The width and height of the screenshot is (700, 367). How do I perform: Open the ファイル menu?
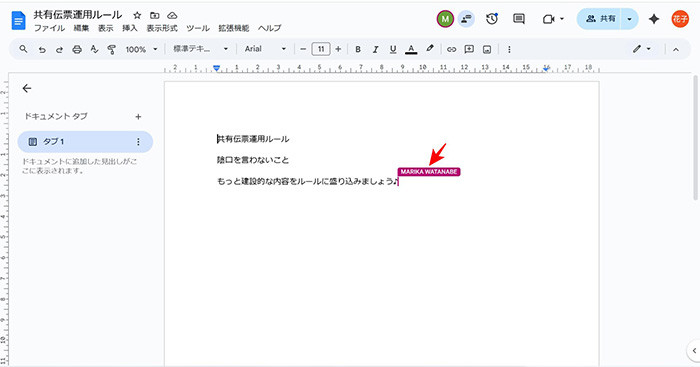pos(49,28)
